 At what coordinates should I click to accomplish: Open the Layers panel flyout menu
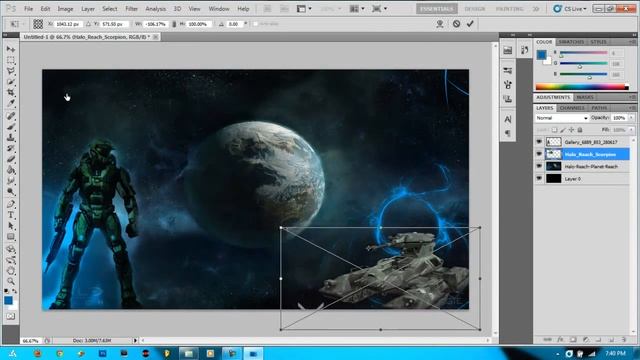[632, 108]
